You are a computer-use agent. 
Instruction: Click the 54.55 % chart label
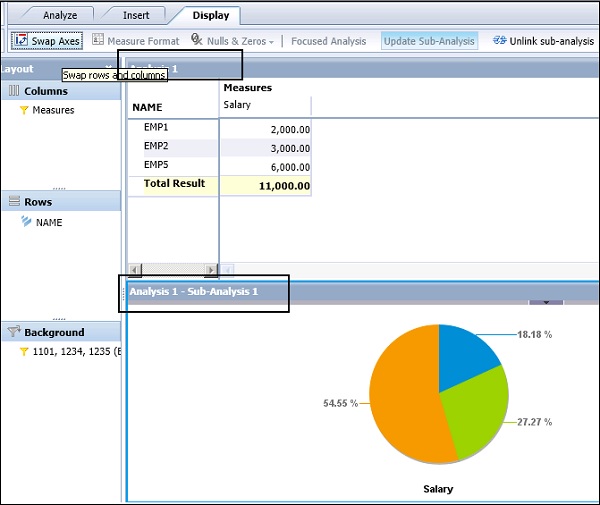(x=341, y=403)
